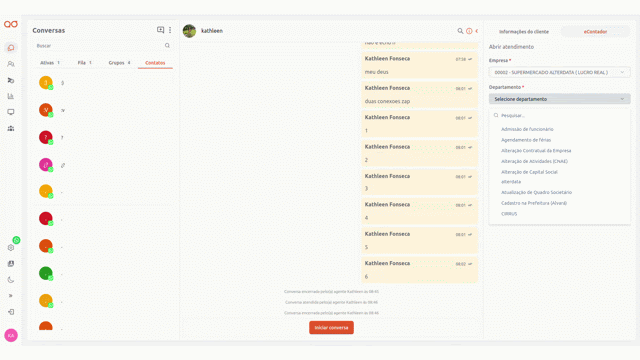Open the team group icon in sidebar
This screenshot has width=640, height=360.
(11, 128)
